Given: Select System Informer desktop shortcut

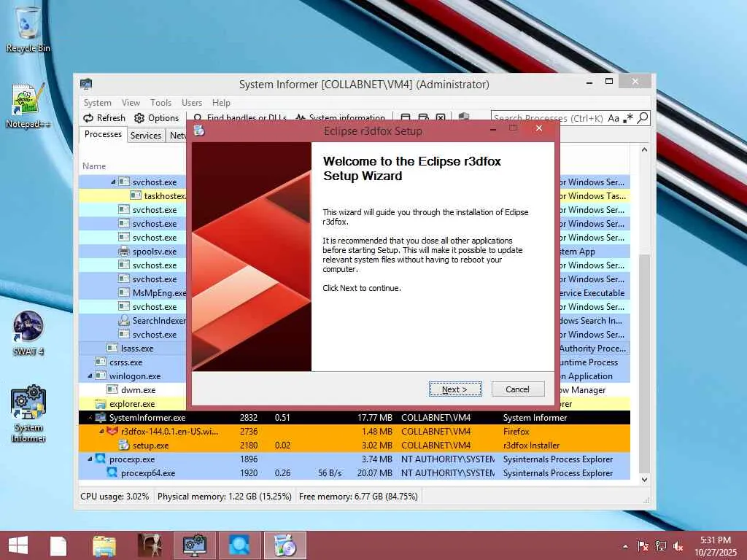Looking at the screenshot, I should click(x=28, y=414).
